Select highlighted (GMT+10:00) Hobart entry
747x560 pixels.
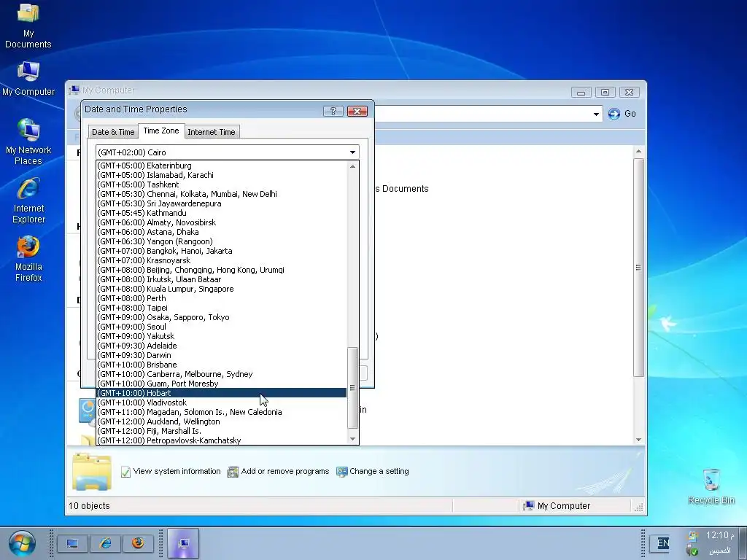(x=222, y=393)
